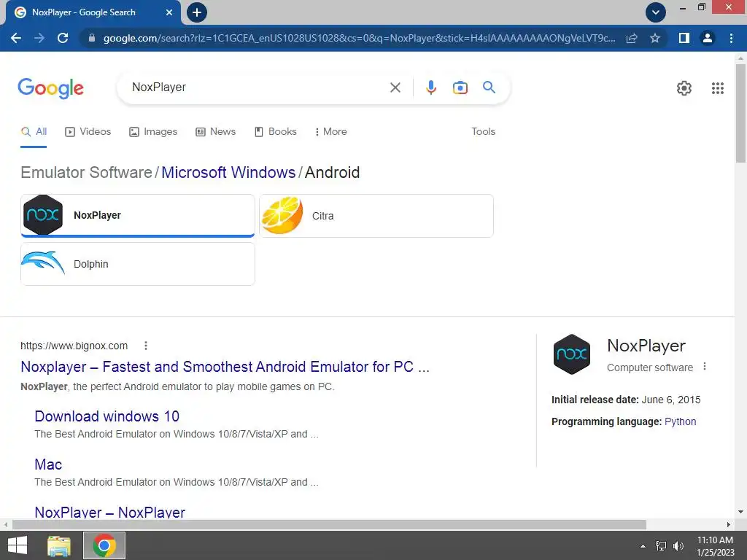The image size is (747, 560).
Task: Select the All results tab
Action: coord(34,132)
